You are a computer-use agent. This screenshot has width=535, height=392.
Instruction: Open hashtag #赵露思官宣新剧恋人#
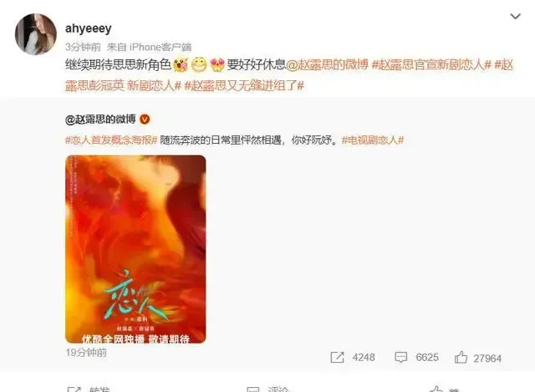(x=431, y=64)
